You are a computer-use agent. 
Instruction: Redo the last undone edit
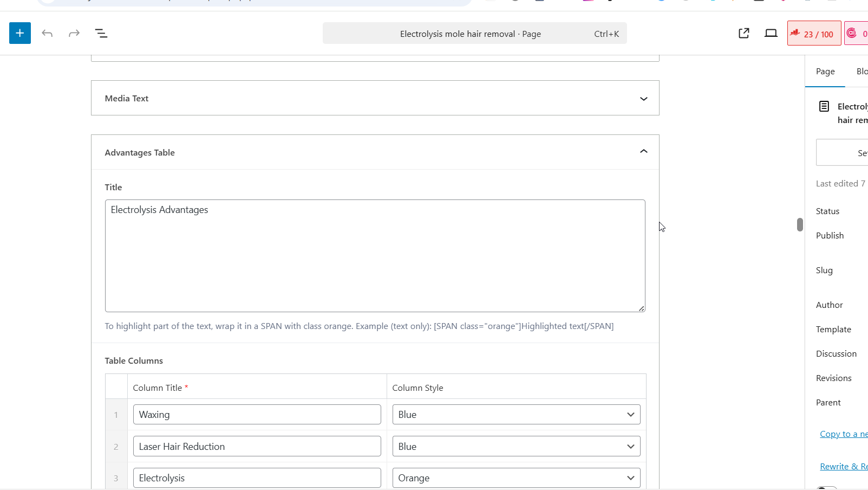point(74,34)
